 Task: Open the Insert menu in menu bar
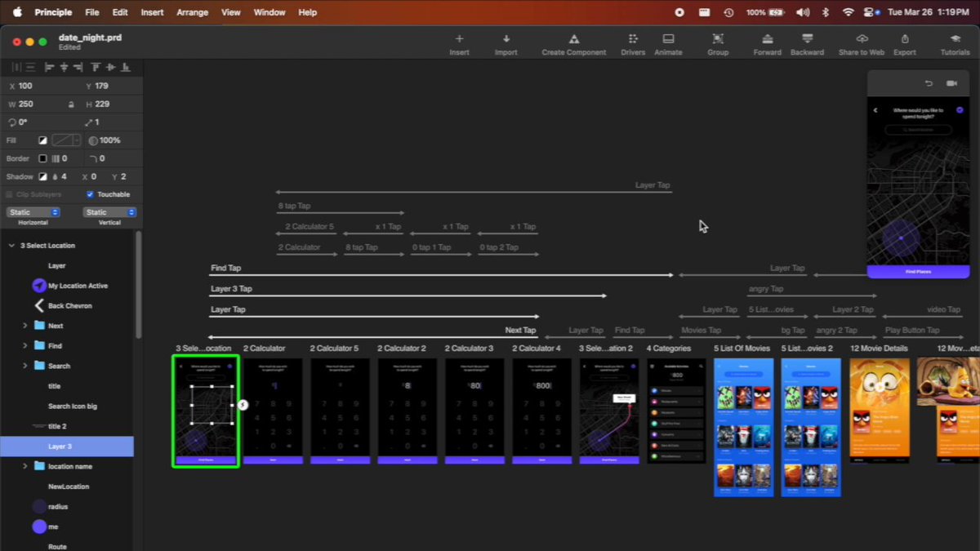pos(152,12)
